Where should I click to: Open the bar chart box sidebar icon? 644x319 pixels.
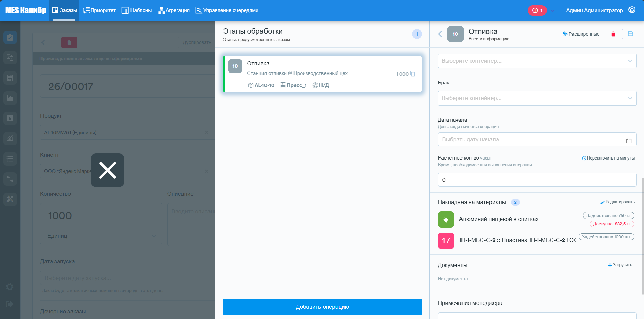pyautogui.click(x=10, y=118)
